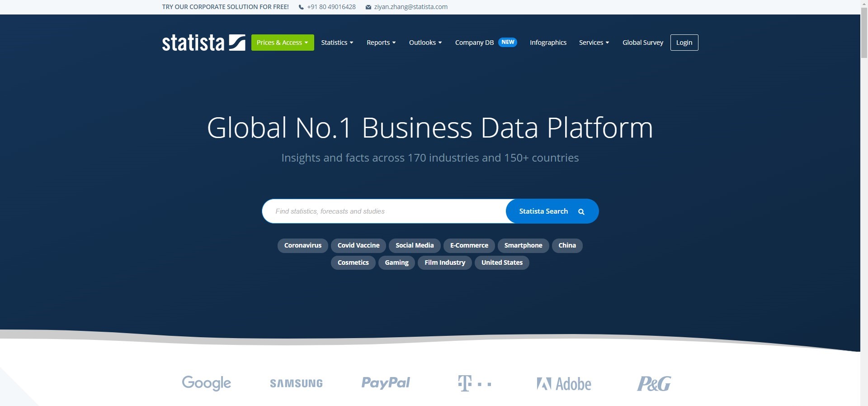Expand the Prices & Access dropdown
The width and height of the screenshot is (868, 406).
(283, 43)
